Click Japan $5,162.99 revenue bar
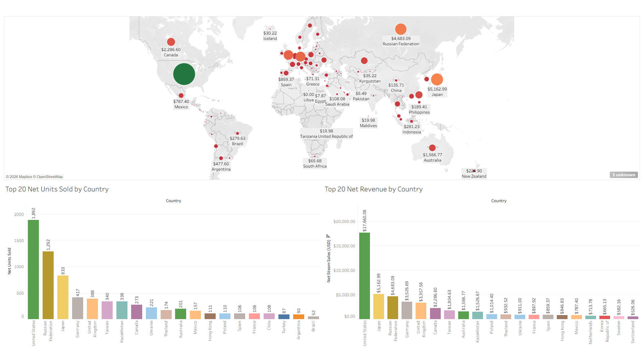The image size is (644, 362). 379,306
